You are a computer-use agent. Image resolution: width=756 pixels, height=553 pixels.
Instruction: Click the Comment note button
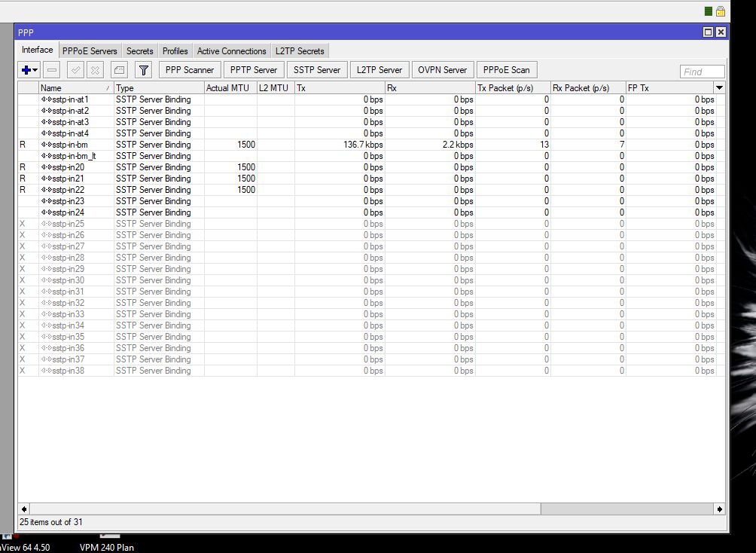tap(119, 70)
